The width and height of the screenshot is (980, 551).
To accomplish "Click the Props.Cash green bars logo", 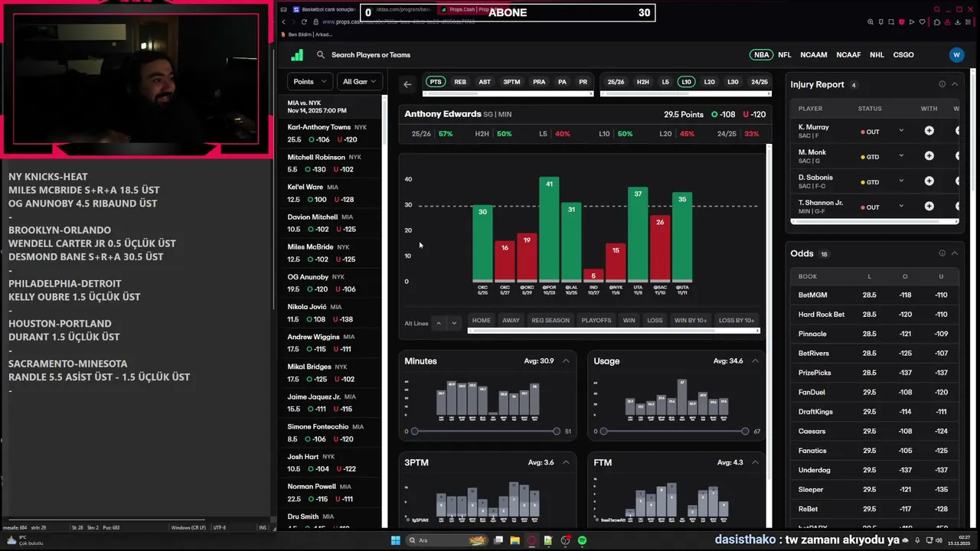I will 297,55.
